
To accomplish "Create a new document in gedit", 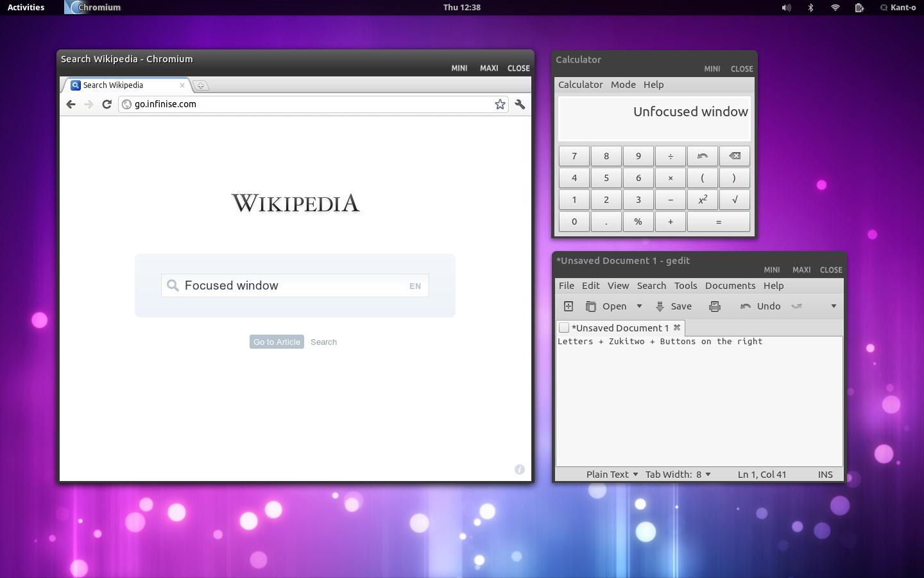I will pyautogui.click(x=569, y=306).
